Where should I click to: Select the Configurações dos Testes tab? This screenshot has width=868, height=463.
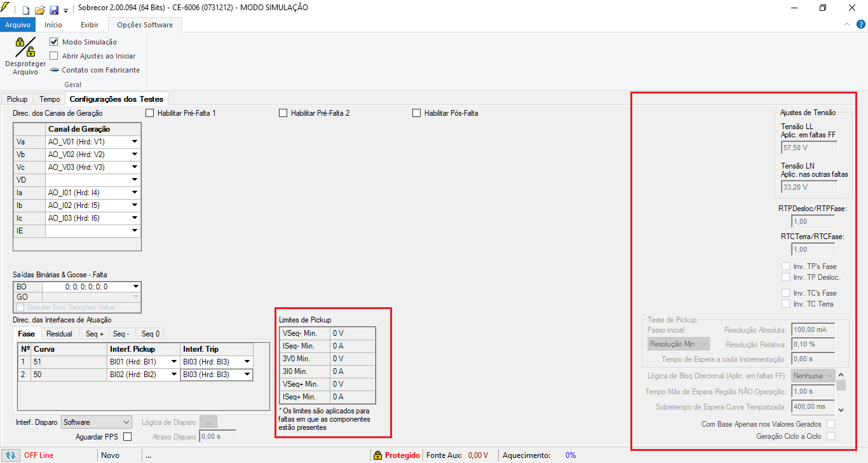pyautogui.click(x=116, y=99)
